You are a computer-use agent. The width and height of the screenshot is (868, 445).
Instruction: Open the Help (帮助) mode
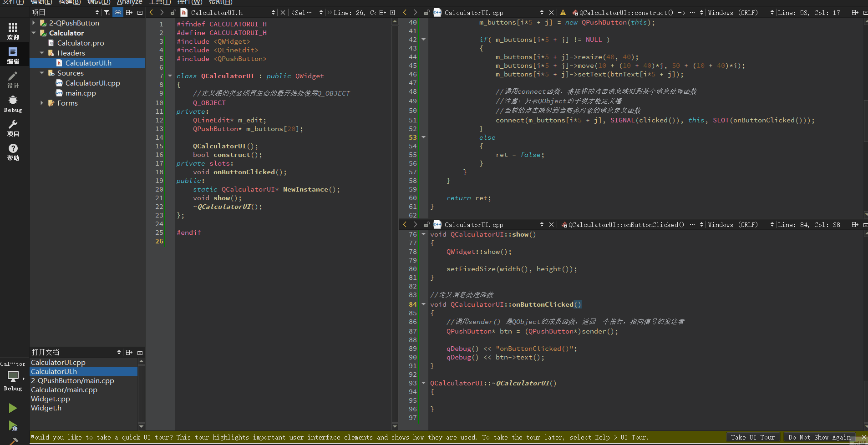pos(13,152)
